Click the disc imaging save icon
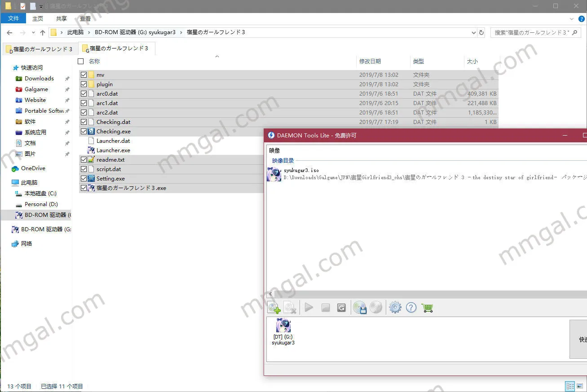Screen dimensions: 587x392 tap(360, 308)
